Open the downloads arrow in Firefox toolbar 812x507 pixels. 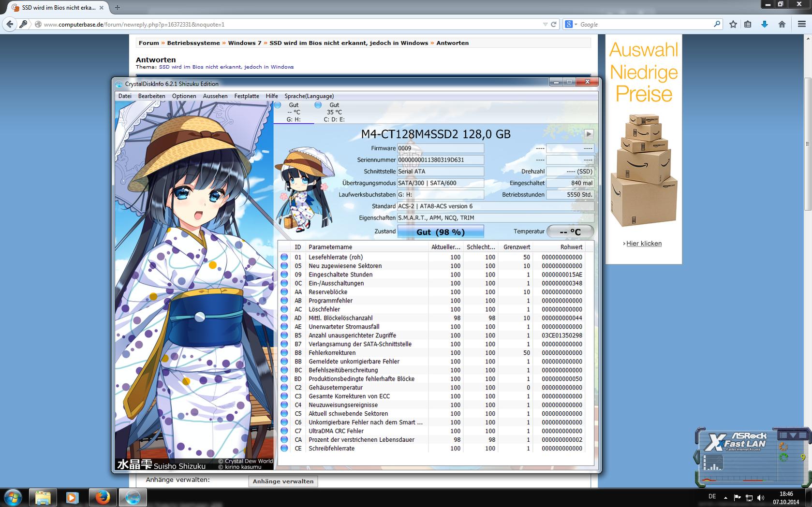tap(765, 24)
